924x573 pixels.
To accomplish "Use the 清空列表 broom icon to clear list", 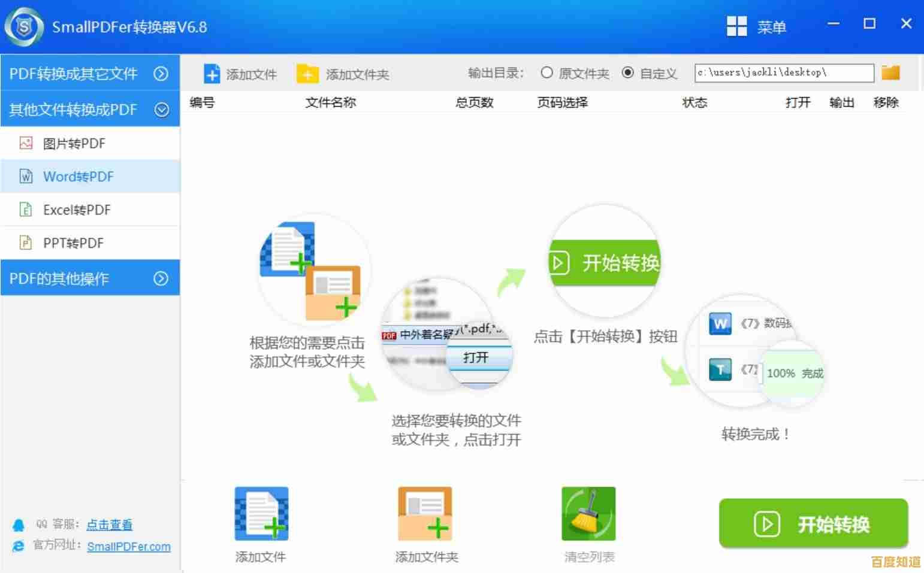I will click(x=588, y=513).
